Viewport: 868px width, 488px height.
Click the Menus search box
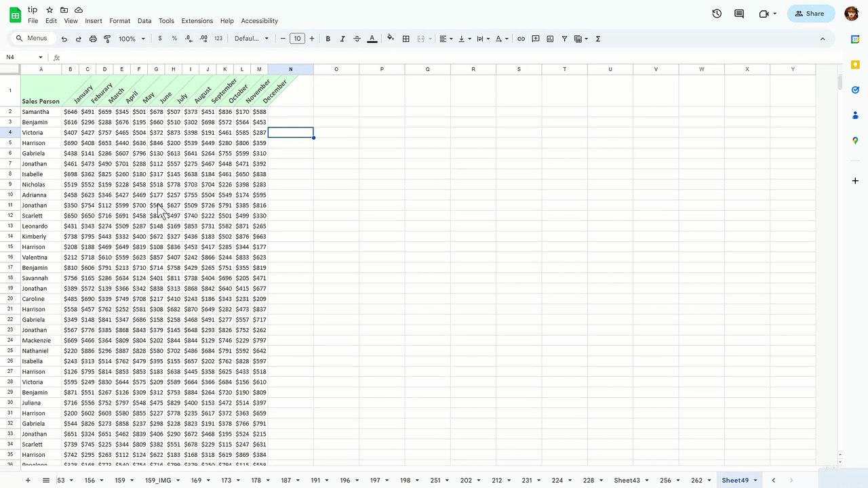pos(33,39)
